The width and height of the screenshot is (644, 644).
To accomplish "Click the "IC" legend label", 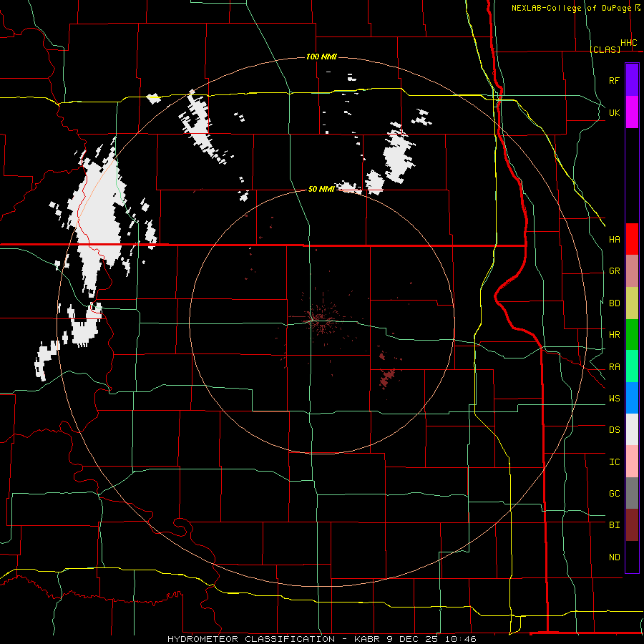I will (614, 462).
